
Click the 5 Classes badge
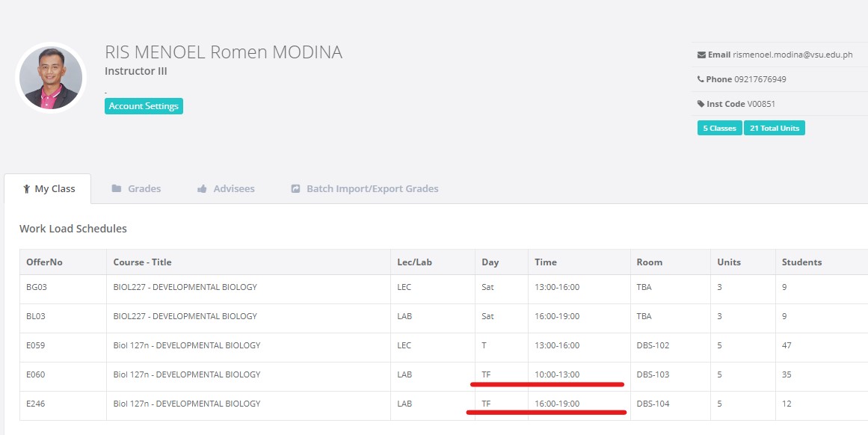719,129
